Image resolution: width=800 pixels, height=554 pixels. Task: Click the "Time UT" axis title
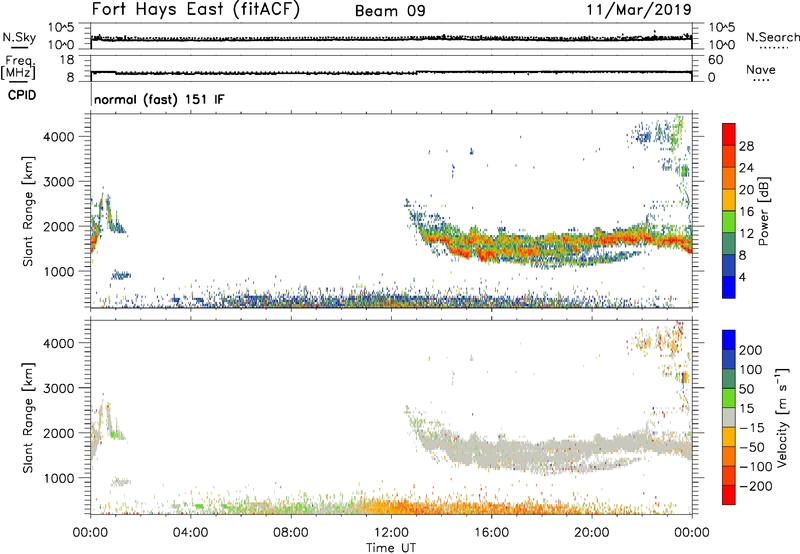pos(391,548)
